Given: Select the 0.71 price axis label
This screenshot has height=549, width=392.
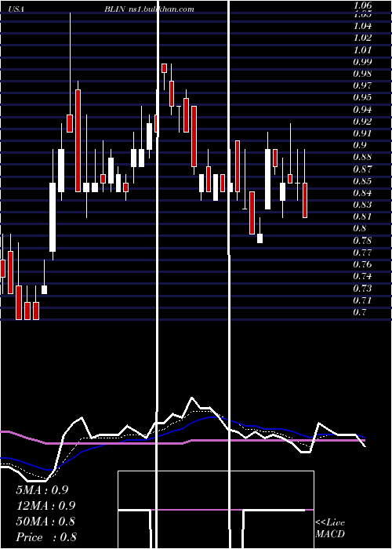Looking at the screenshot, I should click(362, 300).
